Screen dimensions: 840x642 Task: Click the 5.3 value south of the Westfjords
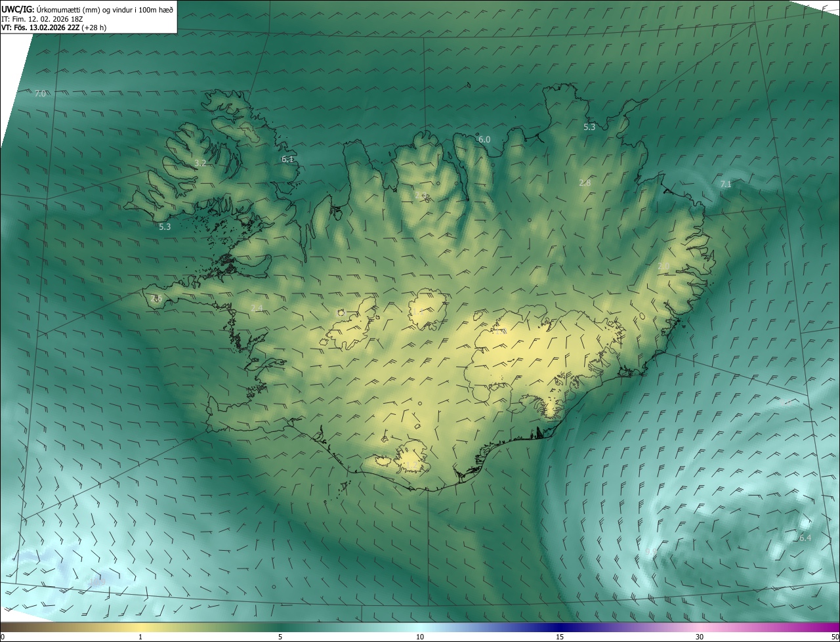coord(165,227)
